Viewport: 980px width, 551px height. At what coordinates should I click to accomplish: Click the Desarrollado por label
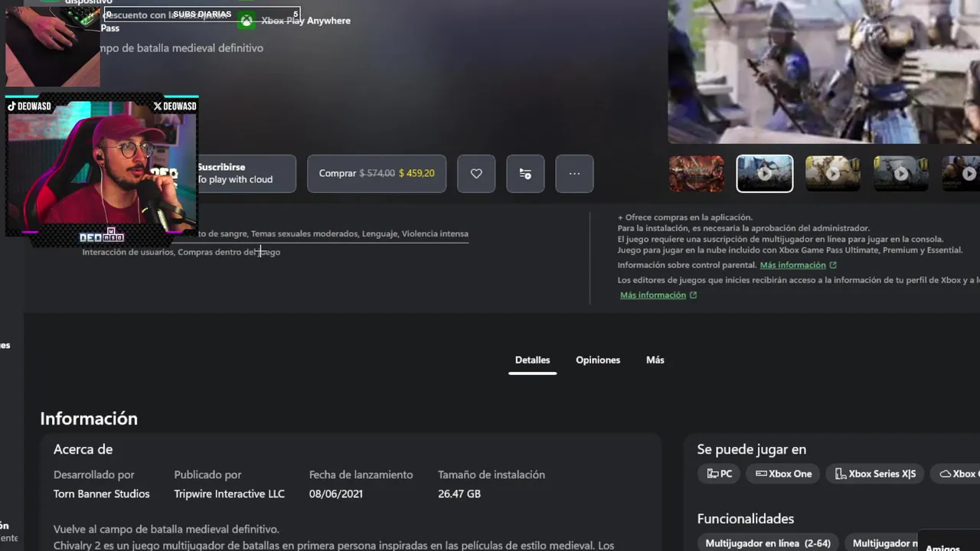93,475
